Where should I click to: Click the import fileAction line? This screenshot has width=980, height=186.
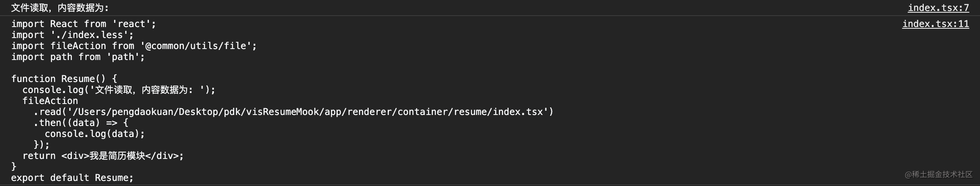(134, 46)
